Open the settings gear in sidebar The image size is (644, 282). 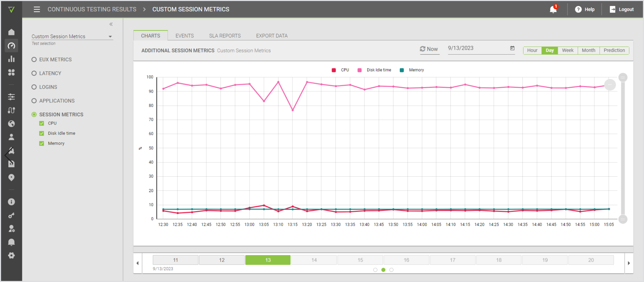[x=12, y=255]
